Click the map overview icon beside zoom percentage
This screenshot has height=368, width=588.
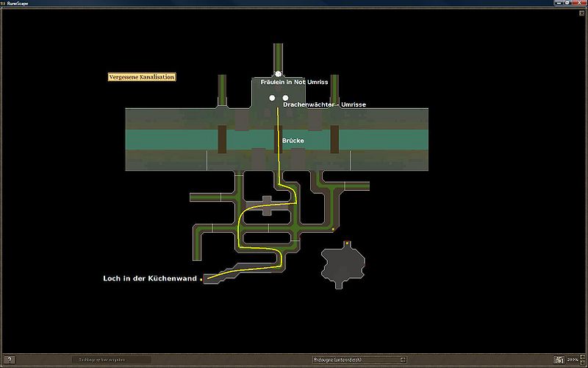click(560, 360)
